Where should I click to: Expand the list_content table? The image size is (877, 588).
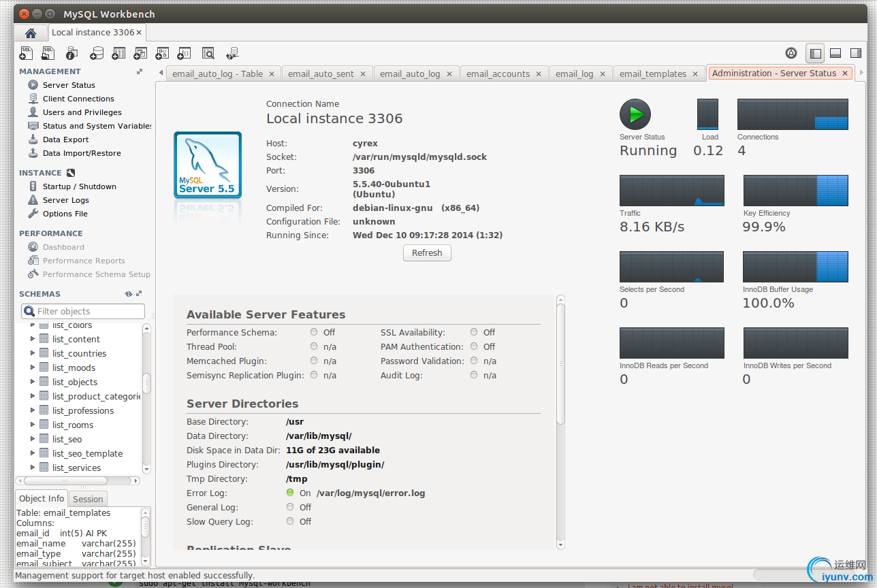[x=32, y=339]
